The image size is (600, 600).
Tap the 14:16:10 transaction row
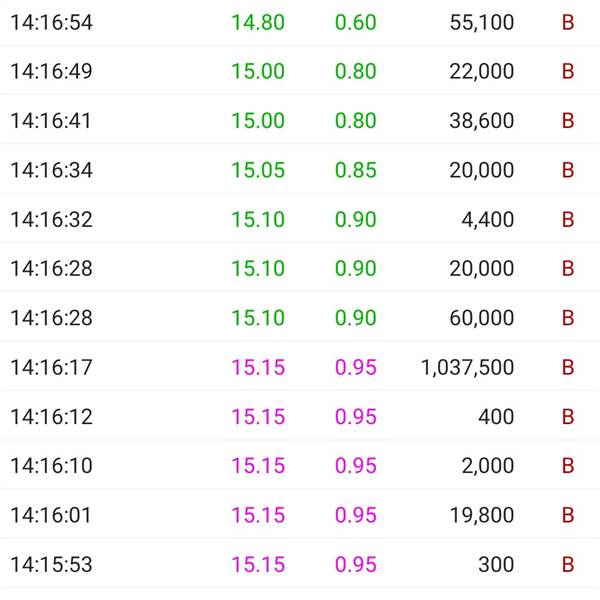click(x=300, y=465)
